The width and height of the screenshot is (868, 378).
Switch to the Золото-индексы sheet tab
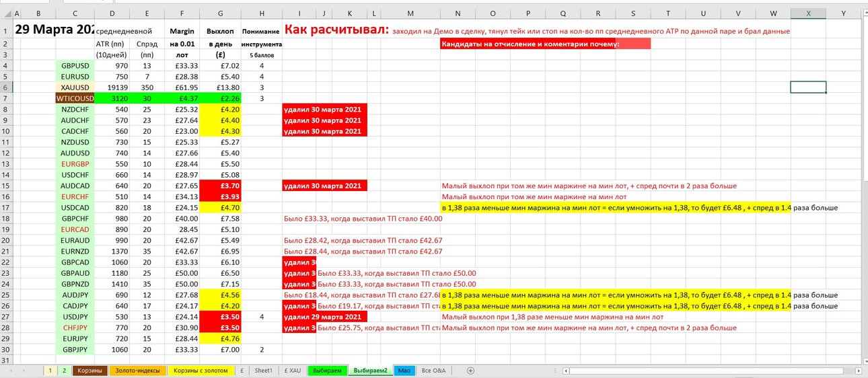point(137,371)
